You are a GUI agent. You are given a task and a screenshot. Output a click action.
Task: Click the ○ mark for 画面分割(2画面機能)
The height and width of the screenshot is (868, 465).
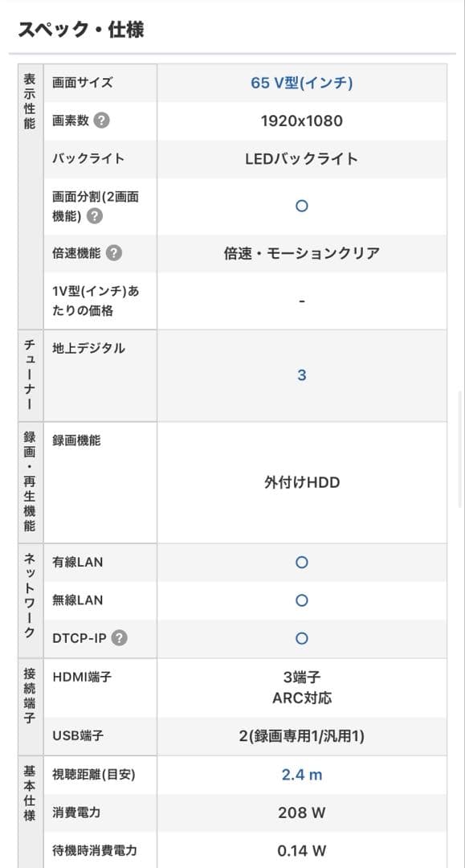coord(300,206)
